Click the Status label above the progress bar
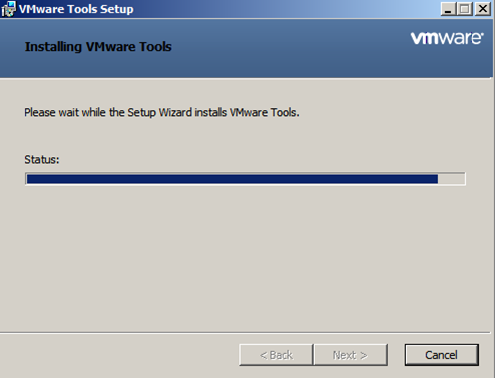 click(x=42, y=160)
